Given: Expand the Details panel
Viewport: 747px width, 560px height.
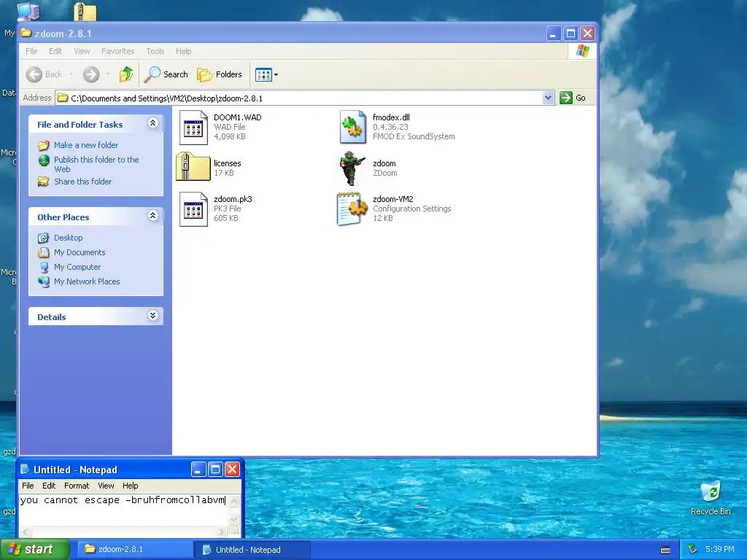Looking at the screenshot, I should coord(153,316).
